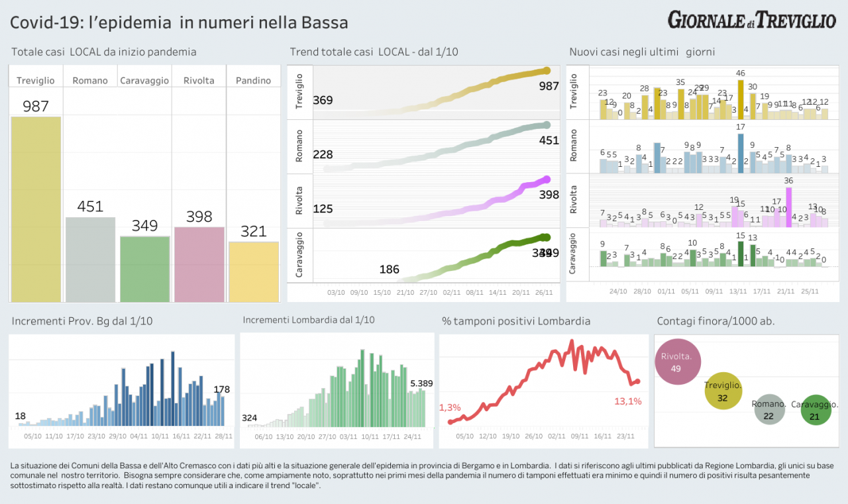Click the Romano trend line endpoint 451
Viewport: 848px width, 504px height.
coord(547,125)
